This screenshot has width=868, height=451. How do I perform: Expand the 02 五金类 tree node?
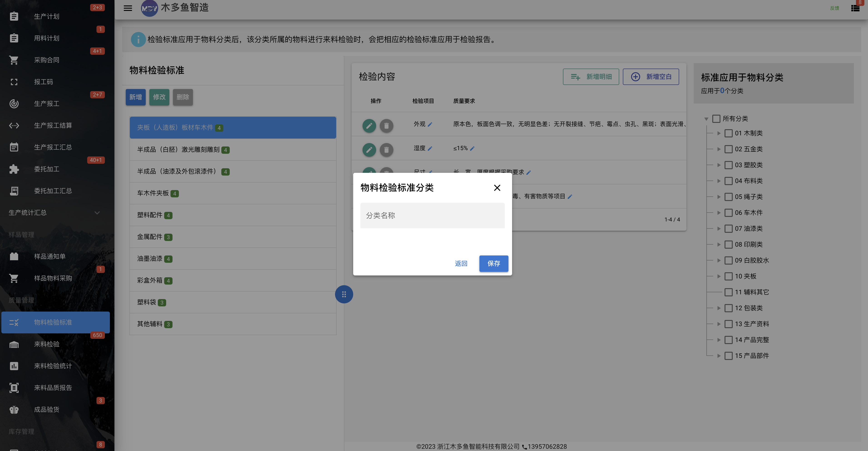[x=719, y=149]
